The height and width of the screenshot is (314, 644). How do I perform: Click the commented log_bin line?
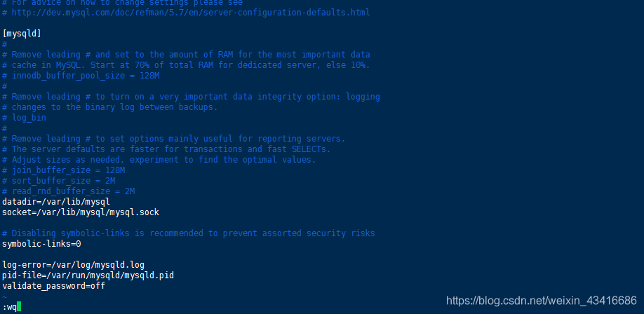pyautogui.click(x=24, y=118)
